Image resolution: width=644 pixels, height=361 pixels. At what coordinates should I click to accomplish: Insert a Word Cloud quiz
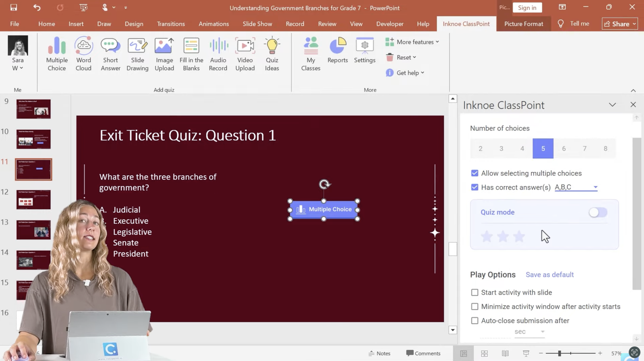pos(83,54)
